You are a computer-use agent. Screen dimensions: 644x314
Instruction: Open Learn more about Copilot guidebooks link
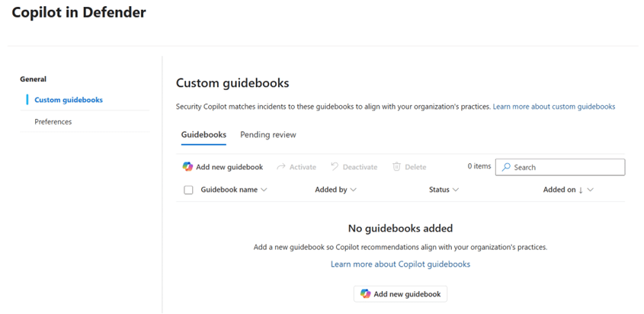coord(400,264)
